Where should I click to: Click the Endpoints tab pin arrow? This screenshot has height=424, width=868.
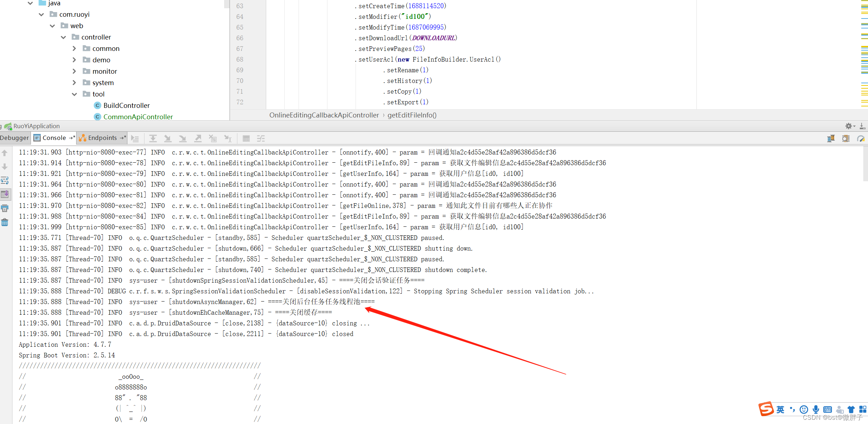tap(123, 138)
